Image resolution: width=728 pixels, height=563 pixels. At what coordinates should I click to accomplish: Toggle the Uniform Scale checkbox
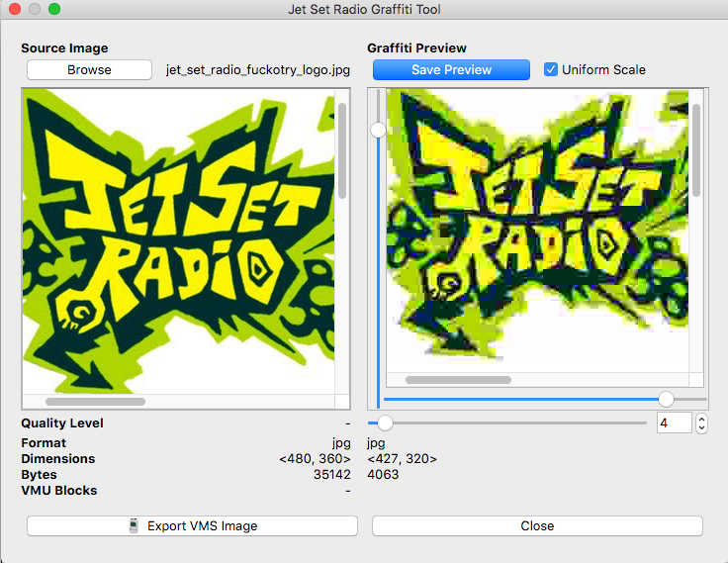tap(551, 69)
